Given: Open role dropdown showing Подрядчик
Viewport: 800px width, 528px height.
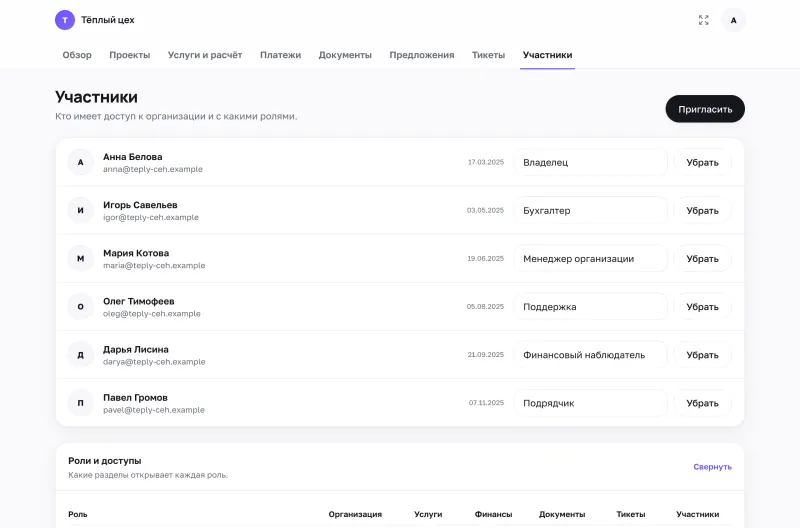Looking at the screenshot, I should (591, 403).
